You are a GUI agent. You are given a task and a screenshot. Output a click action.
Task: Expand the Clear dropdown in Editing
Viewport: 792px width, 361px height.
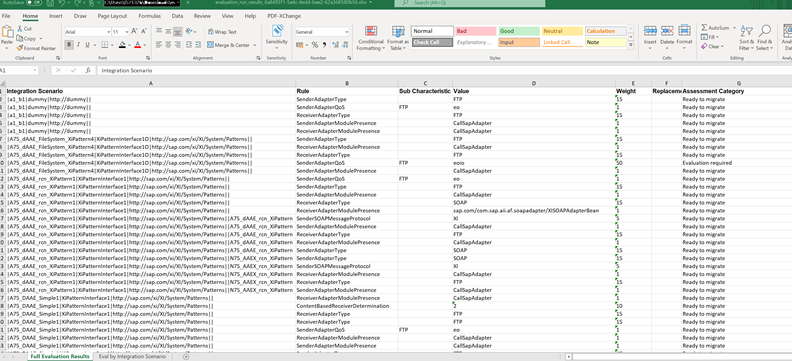[x=722, y=46]
